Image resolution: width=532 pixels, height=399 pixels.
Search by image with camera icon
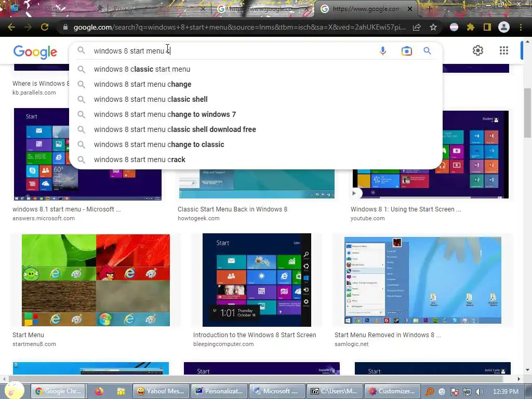point(406,51)
